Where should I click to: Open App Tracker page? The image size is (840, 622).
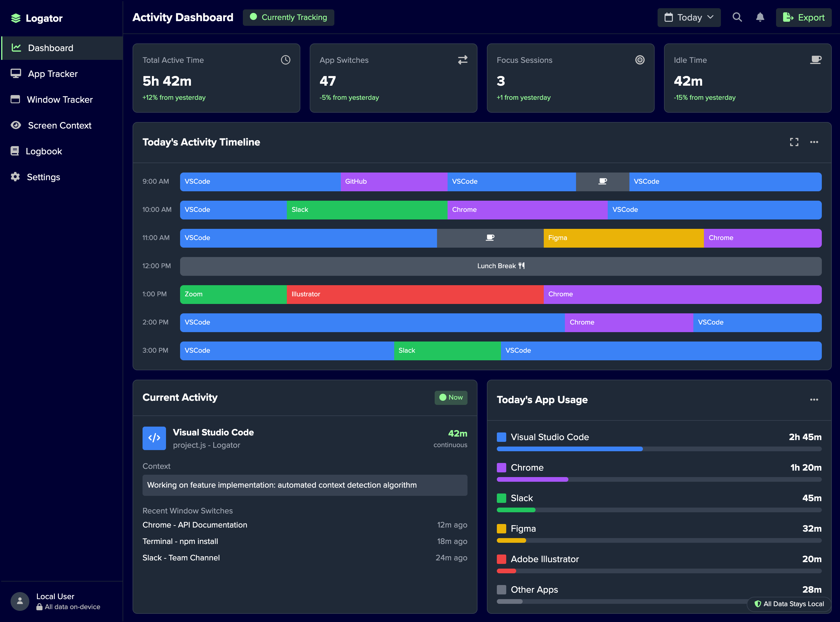(x=62, y=74)
